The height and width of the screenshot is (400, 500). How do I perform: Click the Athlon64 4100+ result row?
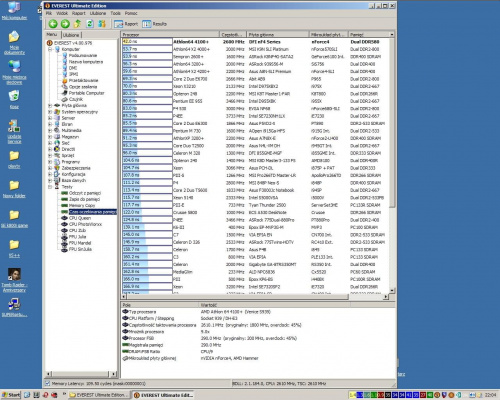pyautogui.click(x=255, y=42)
